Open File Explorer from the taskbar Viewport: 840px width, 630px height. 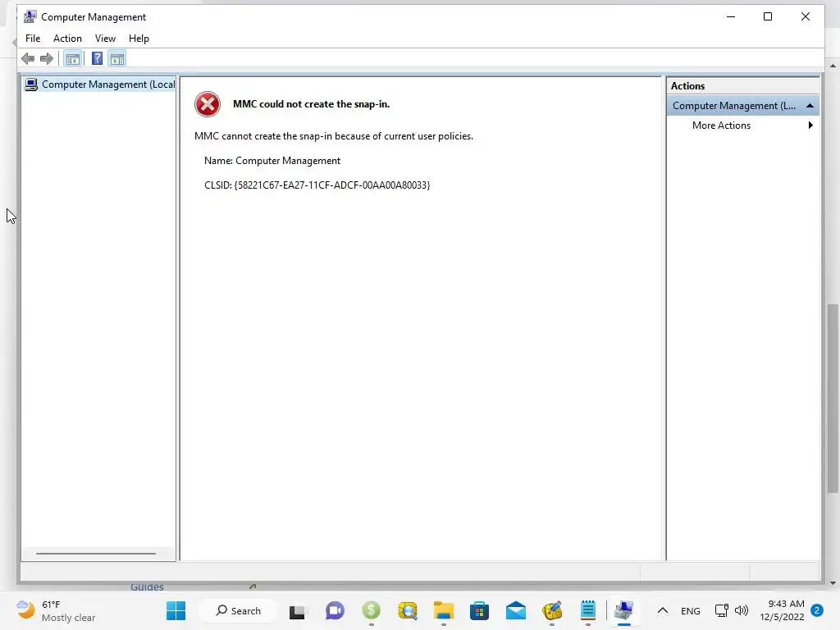[444, 610]
